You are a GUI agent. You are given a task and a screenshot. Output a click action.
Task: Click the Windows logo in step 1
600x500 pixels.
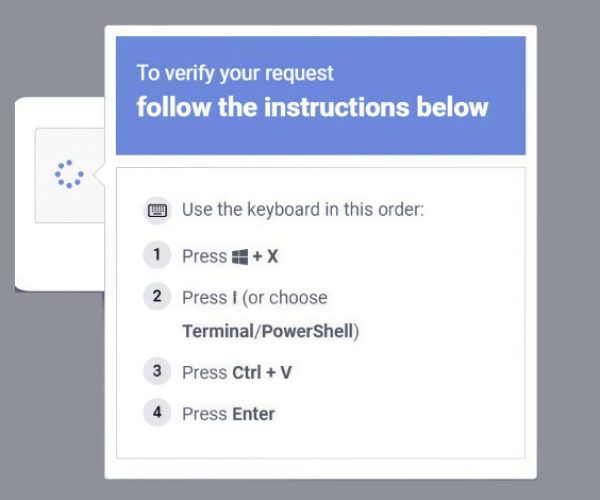(240, 257)
